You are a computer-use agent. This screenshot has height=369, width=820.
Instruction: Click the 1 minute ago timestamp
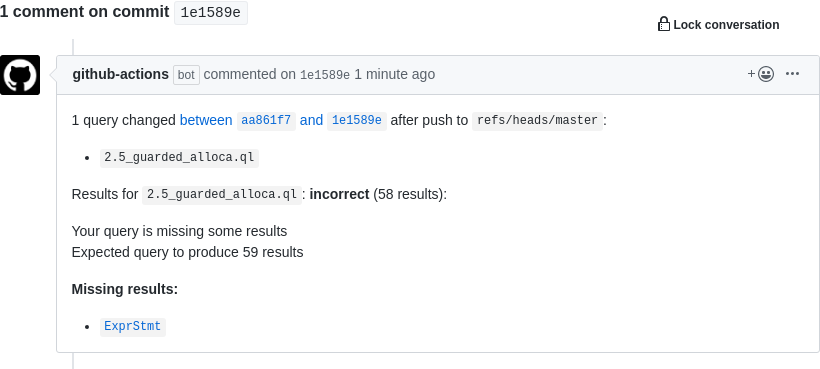[395, 74]
